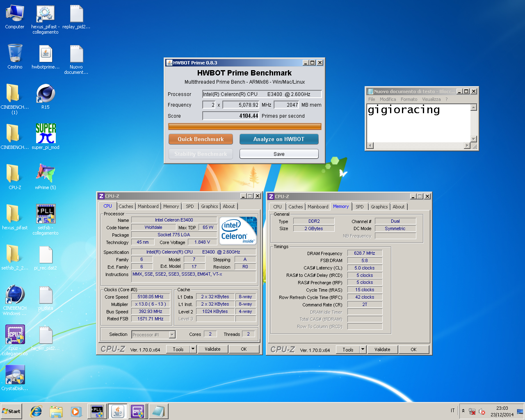Open About tab in right CPU-Z window
The width and height of the screenshot is (525, 420).
(399, 207)
